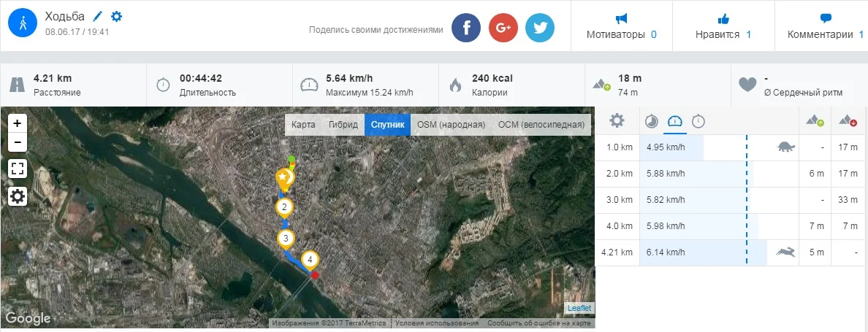Image resolution: width=868 pixels, height=332 pixels.
Task: Click kilometer 3 marker on map
Action: pyautogui.click(x=286, y=239)
